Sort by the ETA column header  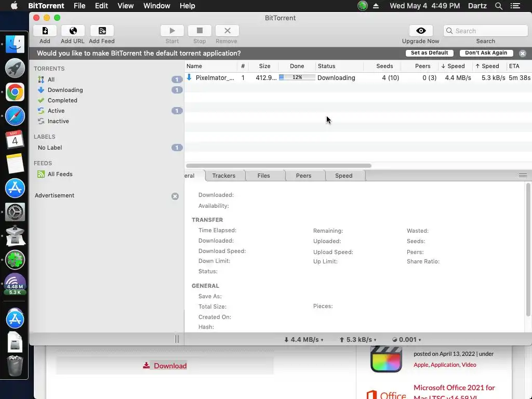519,66
